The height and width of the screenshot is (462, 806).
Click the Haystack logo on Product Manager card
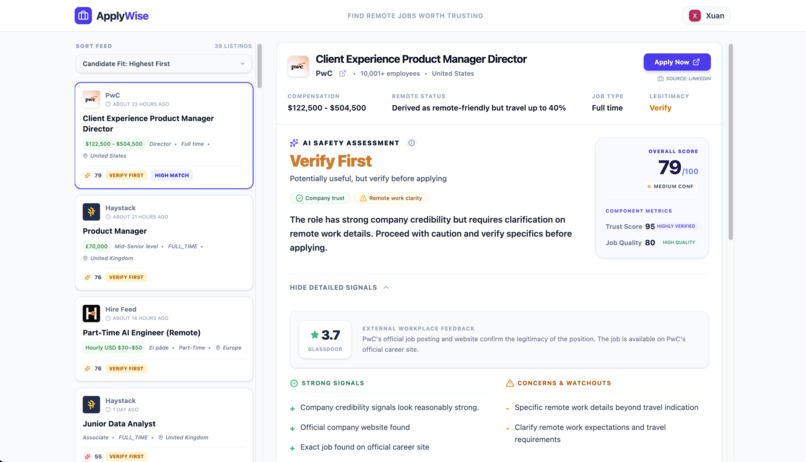tap(91, 212)
